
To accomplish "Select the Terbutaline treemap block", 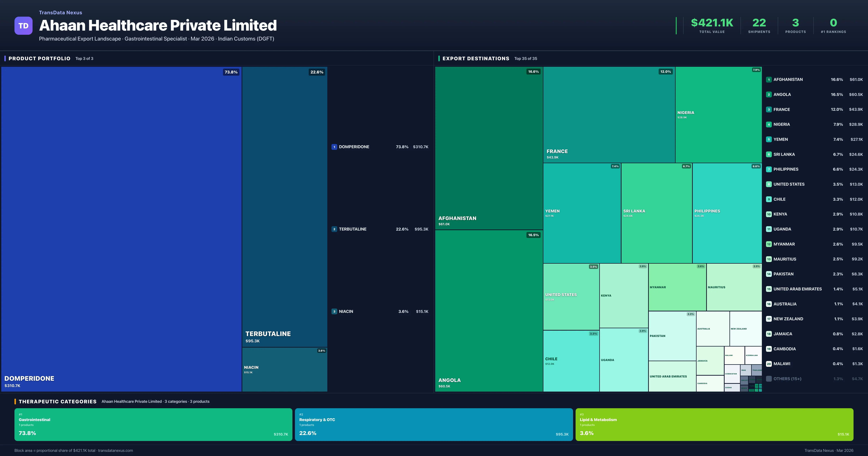I will click(284, 206).
